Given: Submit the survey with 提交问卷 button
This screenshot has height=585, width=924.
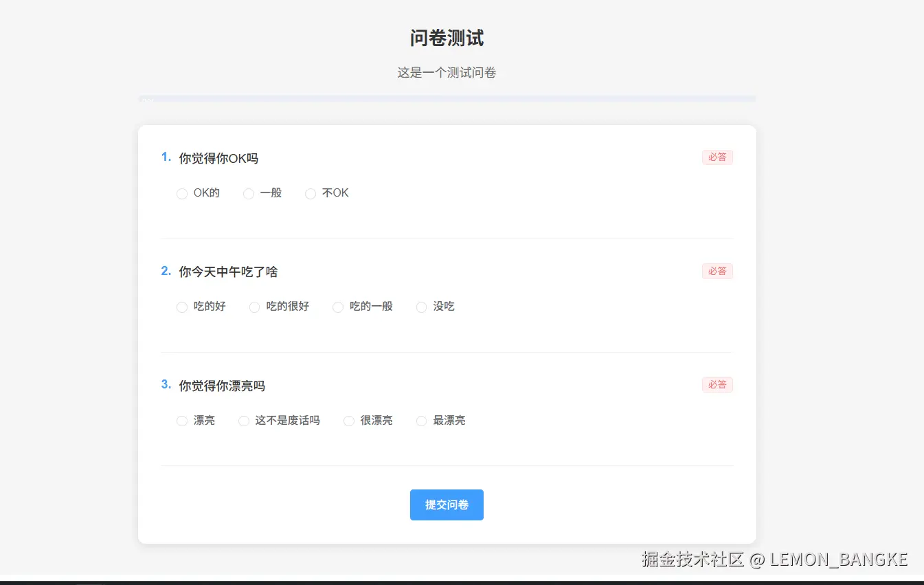Looking at the screenshot, I should [x=447, y=505].
